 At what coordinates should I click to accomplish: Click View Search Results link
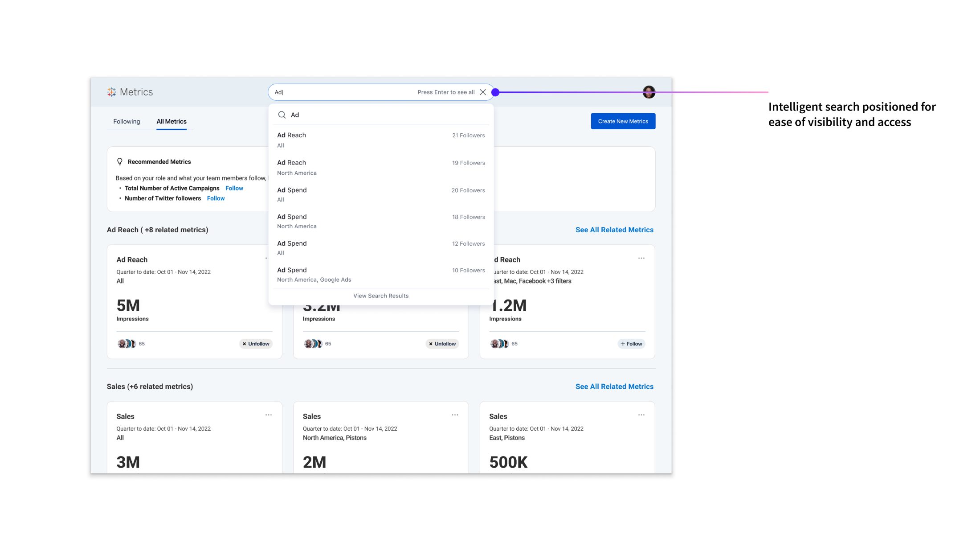[x=381, y=296]
